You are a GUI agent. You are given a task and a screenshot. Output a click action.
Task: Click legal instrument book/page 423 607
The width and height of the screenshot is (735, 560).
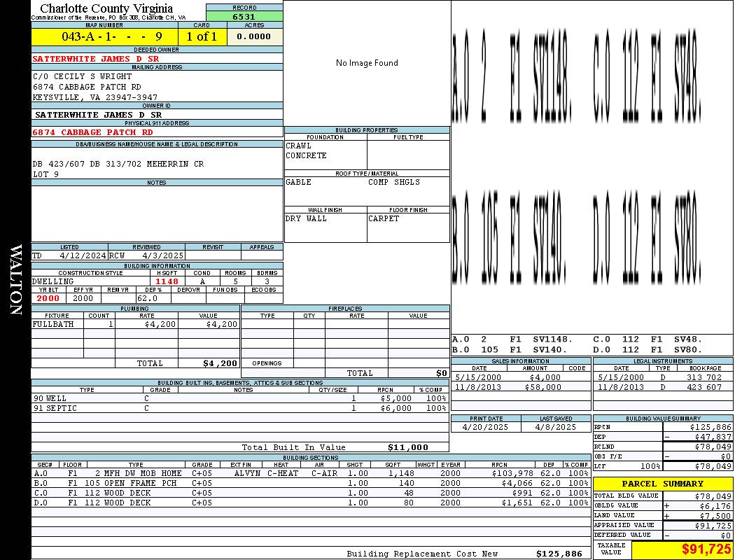pos(704,388)
